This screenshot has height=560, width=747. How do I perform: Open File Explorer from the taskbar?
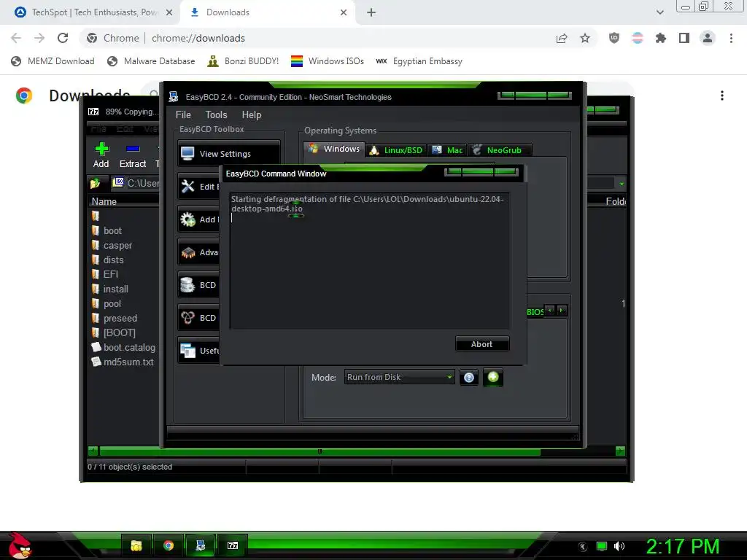[136, 545]
